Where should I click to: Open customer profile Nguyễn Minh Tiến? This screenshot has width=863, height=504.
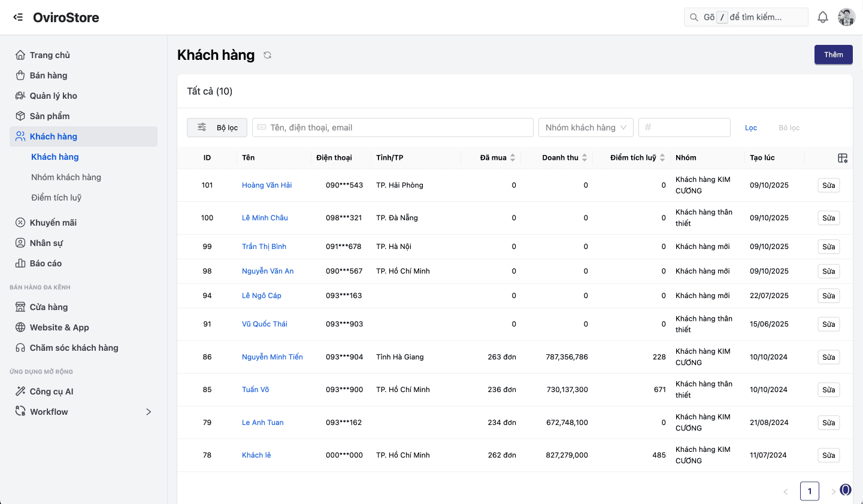point(272,356)
